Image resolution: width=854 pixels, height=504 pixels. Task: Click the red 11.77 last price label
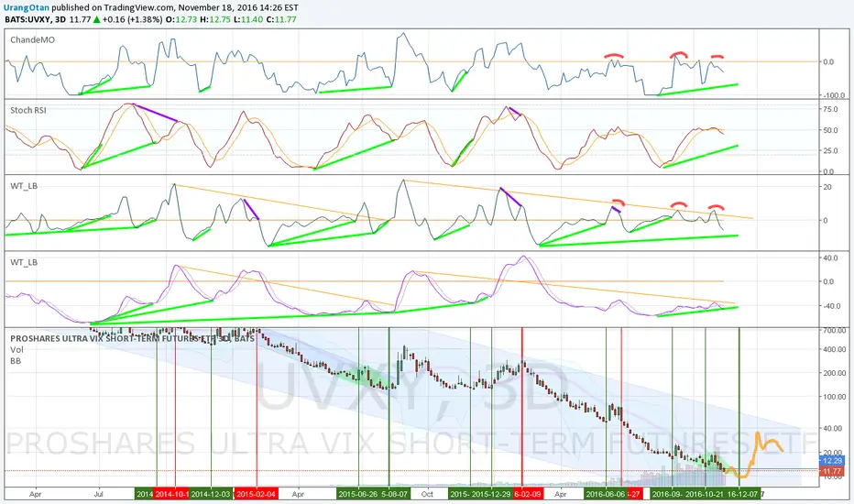pyautogui.click(x=832, y=471)
